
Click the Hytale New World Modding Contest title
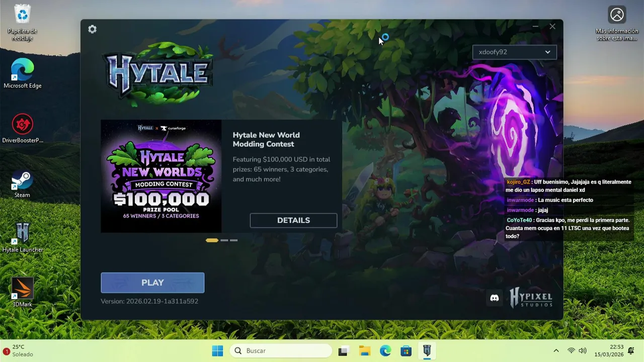coord(266,139)
